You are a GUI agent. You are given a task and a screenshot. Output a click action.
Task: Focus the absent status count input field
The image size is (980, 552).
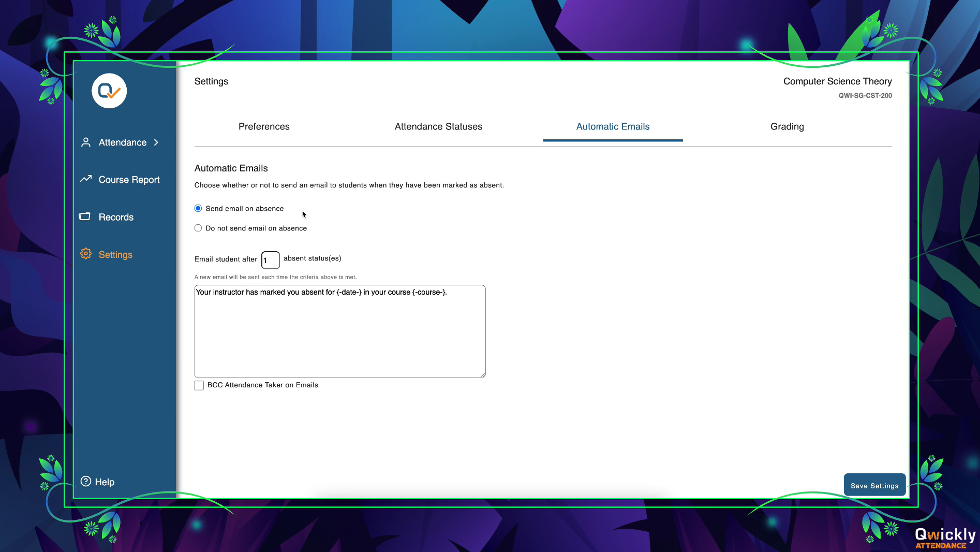point(271,260)
